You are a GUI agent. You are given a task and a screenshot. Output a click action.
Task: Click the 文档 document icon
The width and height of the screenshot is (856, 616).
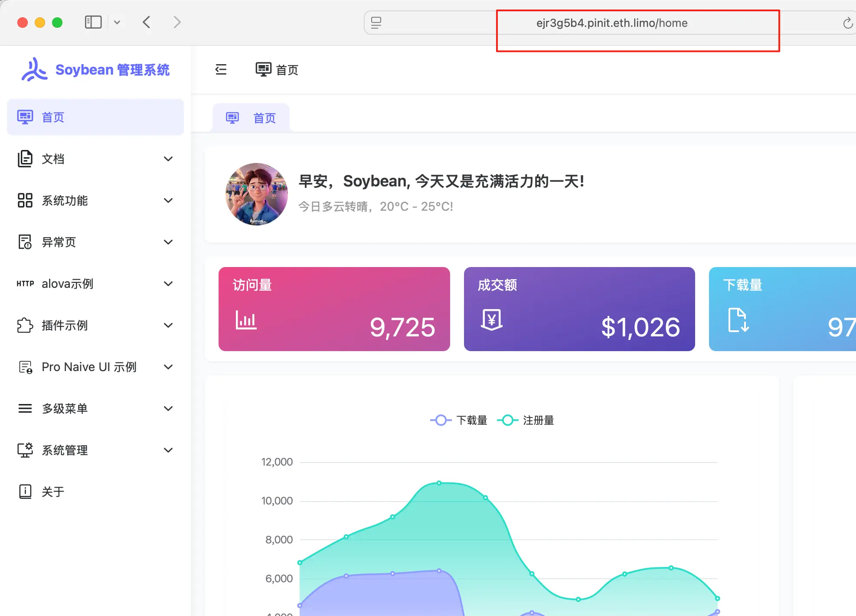(25, 159)
